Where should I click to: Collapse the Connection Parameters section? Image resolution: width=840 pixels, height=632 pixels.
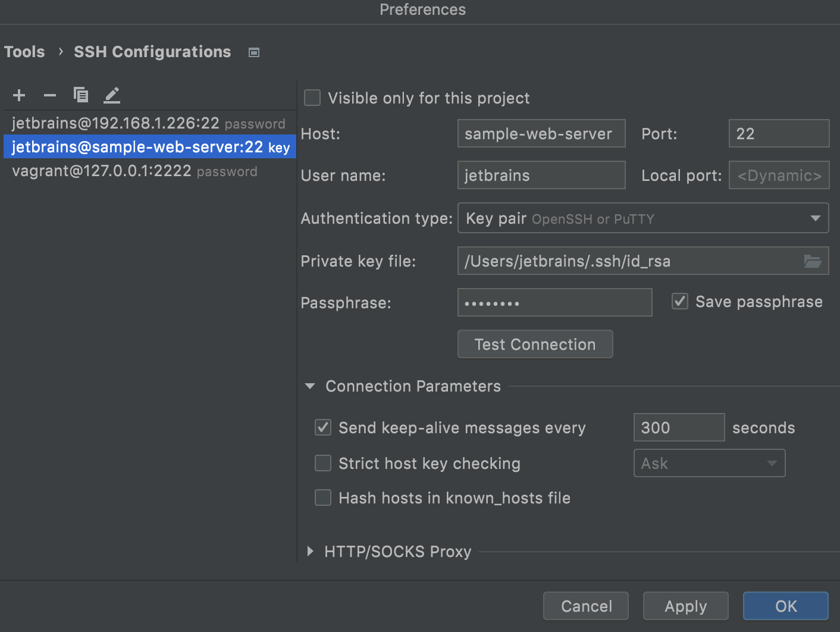tap(310, 386)
